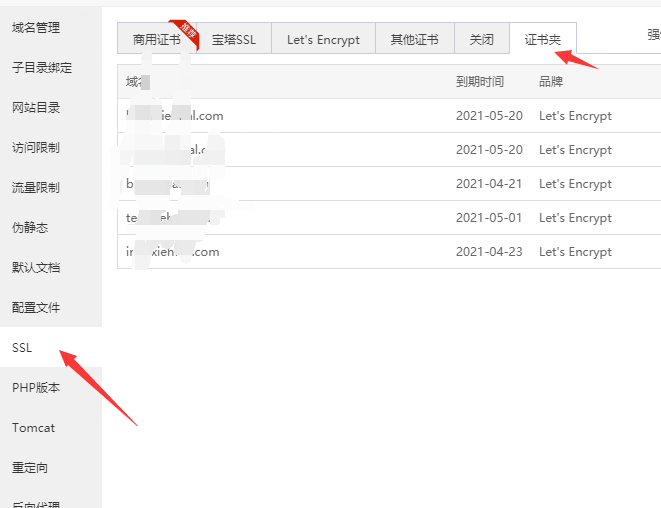Switch to the 其他证书 tab
Screen dimensions: 661x508
pos(414,40)
